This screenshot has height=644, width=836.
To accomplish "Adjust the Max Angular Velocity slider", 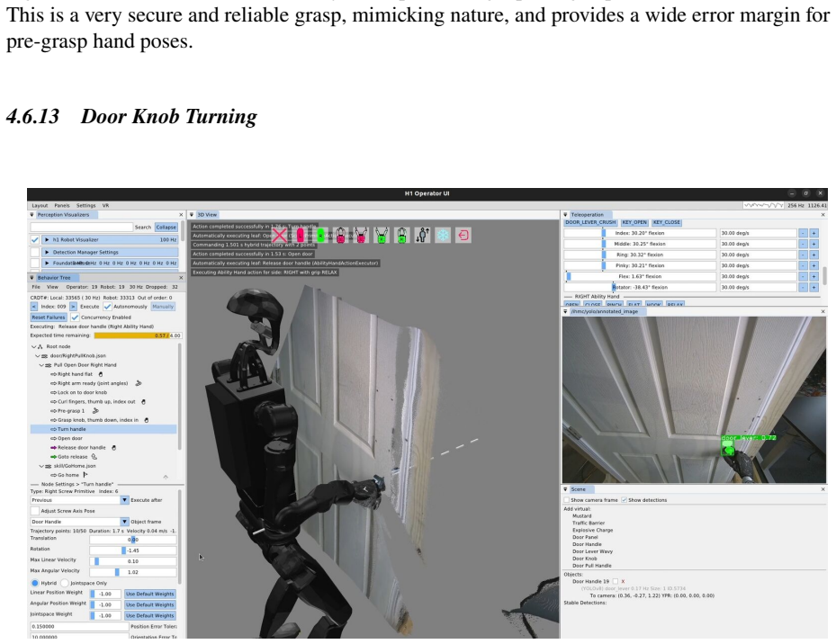I will (133, 572).
